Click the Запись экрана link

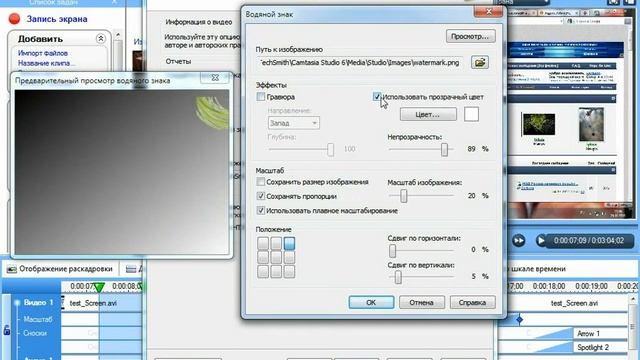[x=57, y=19]
